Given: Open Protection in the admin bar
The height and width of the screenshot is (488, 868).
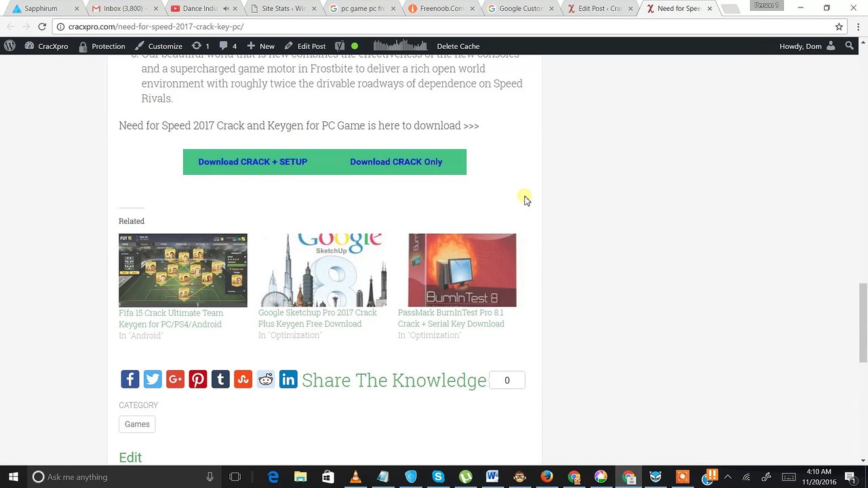Looking at the screenshot, I should pos(102,46).
